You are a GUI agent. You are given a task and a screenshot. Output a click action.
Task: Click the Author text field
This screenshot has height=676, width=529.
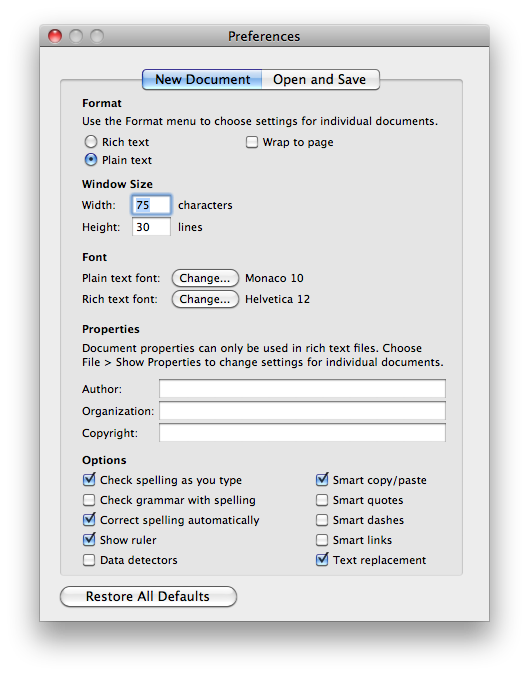[x=302, y=389]
